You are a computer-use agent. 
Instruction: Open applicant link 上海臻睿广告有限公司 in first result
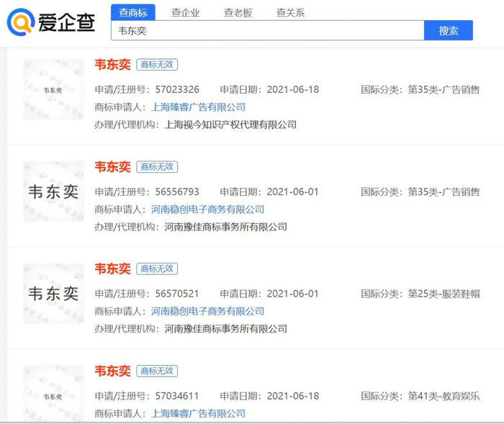198,107
